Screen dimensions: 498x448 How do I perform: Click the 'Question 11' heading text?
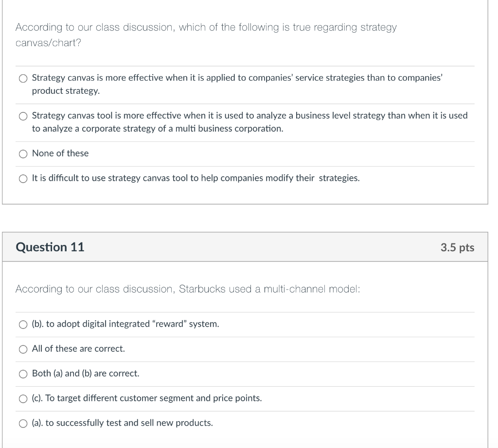pos(50,247)
